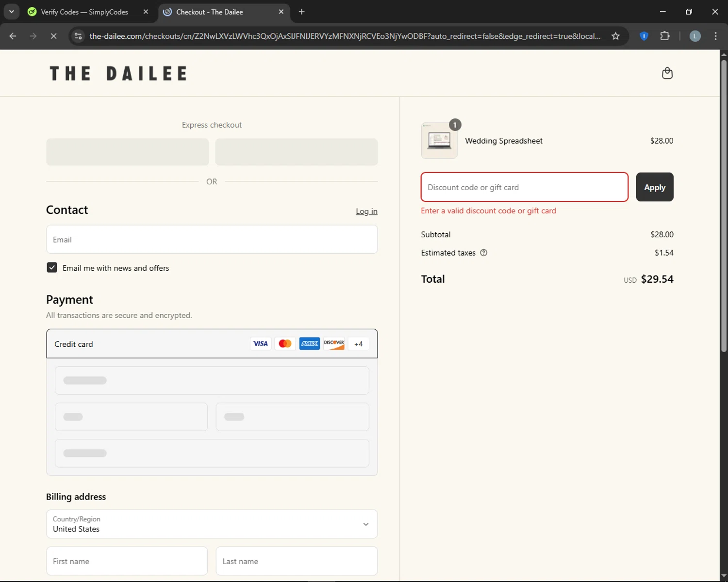Open the Estimated taxes help icon

tap(483, 253)
